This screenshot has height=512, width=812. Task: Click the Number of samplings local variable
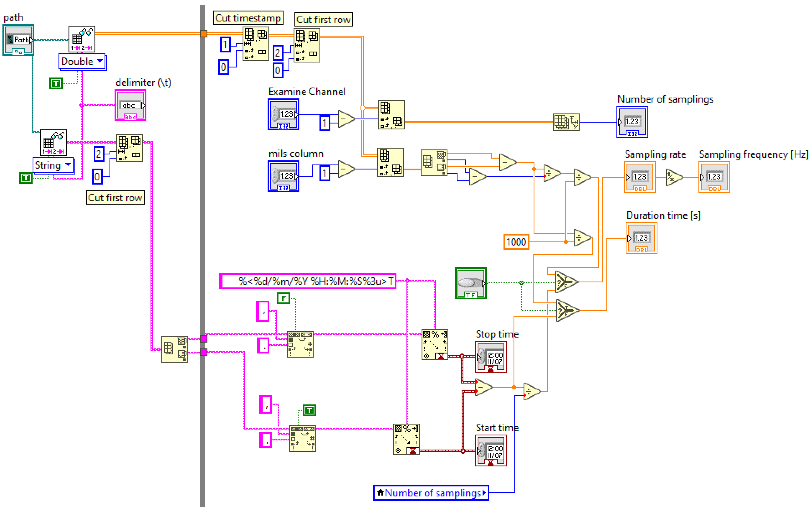tap(431, 493)
